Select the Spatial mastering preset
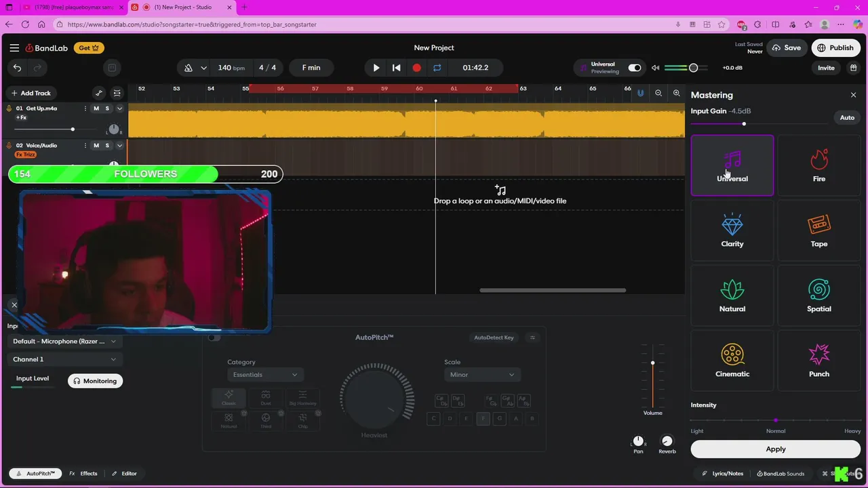This screenshot has height=488, width=868. [x=819, y=296]
